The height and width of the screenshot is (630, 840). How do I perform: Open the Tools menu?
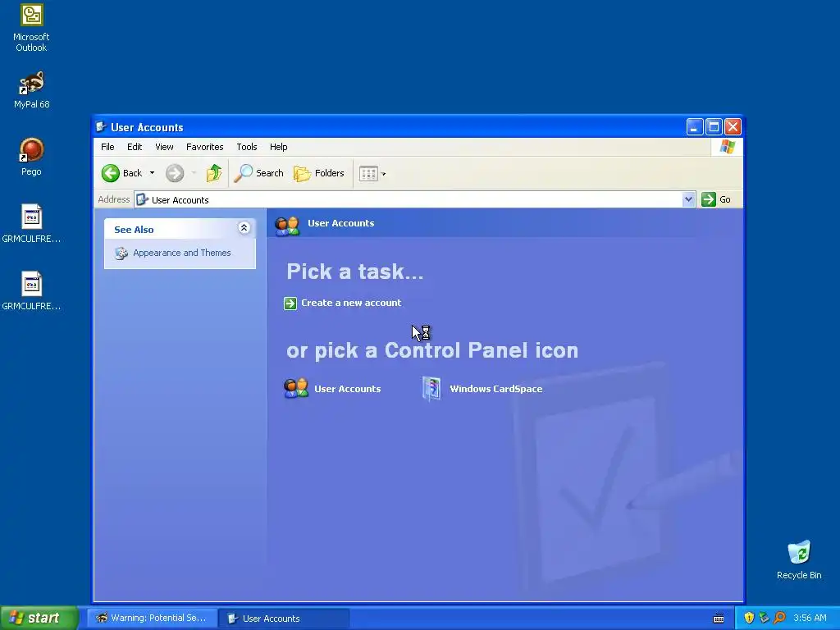pyautogui.click(x=246, y=147)
